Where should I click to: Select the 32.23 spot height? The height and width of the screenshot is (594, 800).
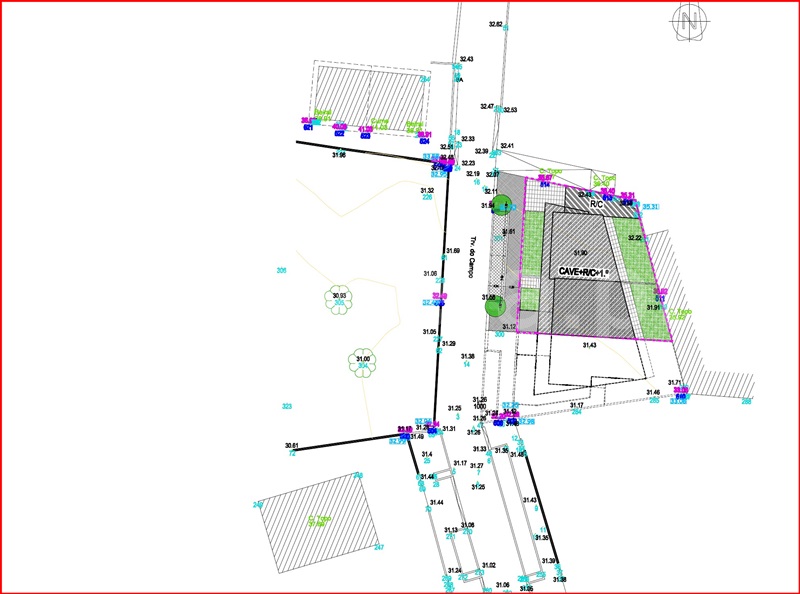tap(468, 163)
